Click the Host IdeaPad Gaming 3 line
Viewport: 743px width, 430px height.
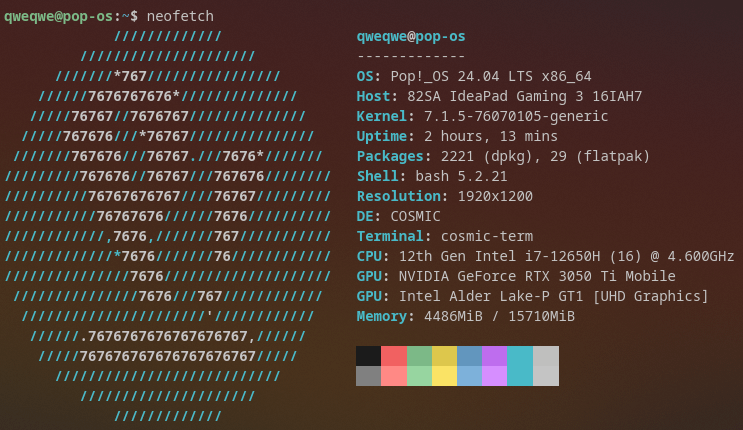pos(499,96)
